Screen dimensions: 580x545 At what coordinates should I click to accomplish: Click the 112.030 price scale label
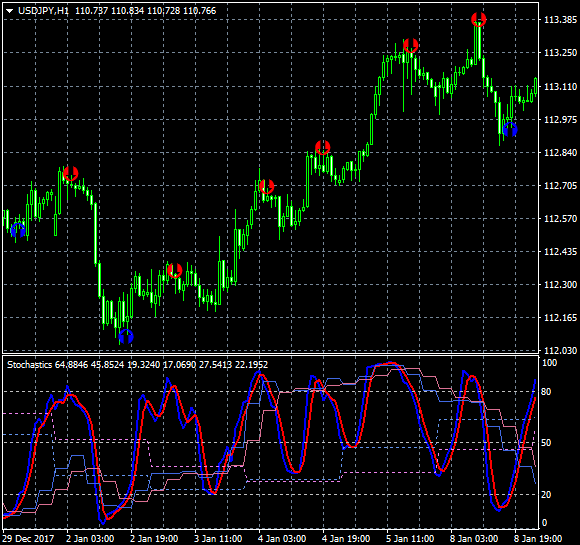[x=560, y=350]
